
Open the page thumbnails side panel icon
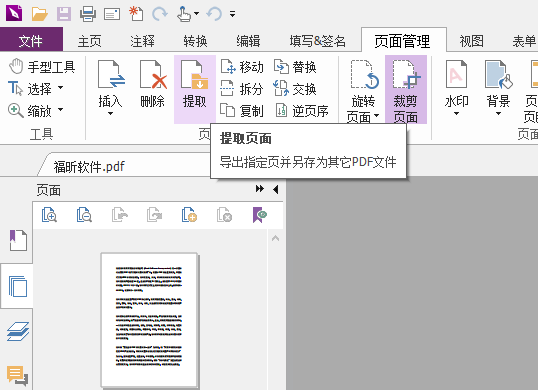click(x=17, y=286)
